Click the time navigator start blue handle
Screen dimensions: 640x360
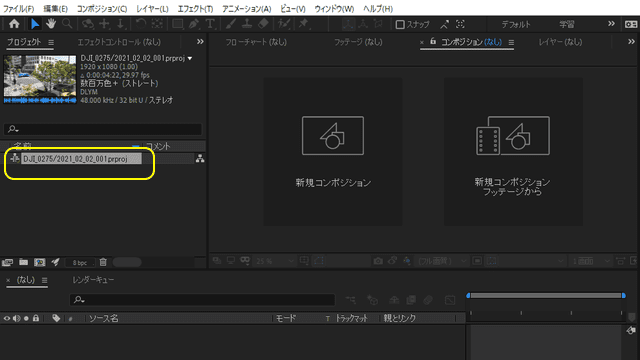point(468,295)
